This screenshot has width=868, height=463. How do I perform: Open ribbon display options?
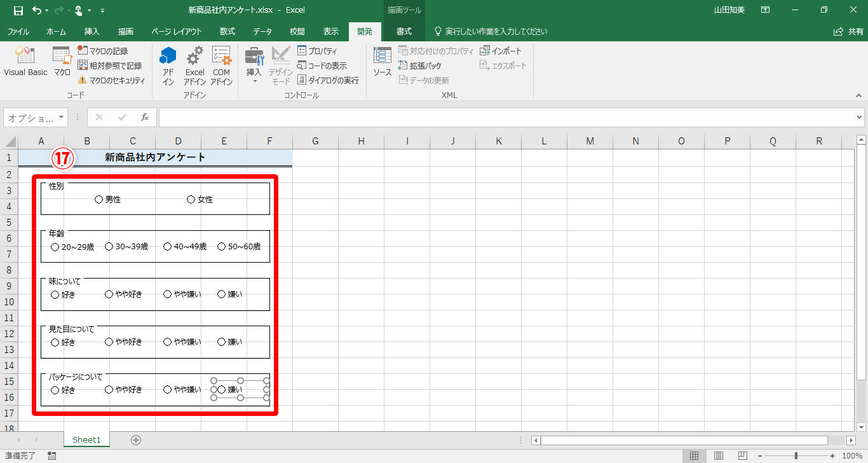pyautogui.click(x=766, y=10)
